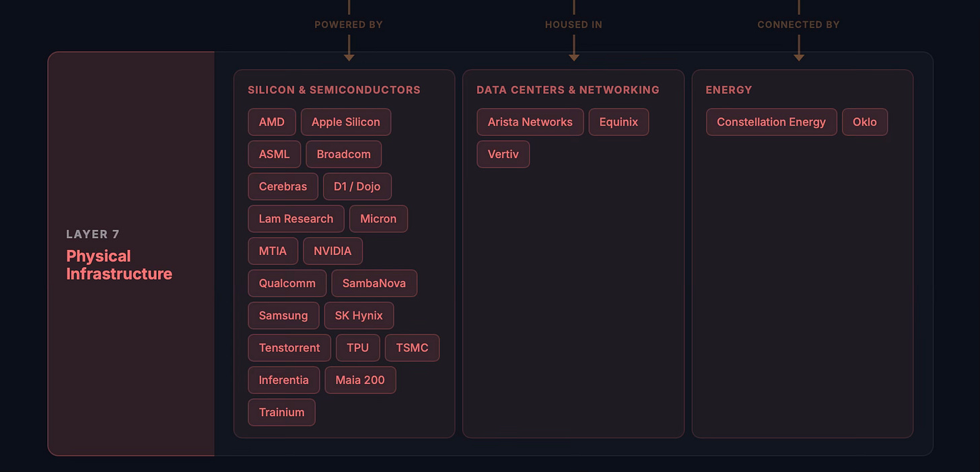Open the Vertiv tag
The width and height of the screenshot is (980, 472).
pyautogui.click(x=503, y=154)
